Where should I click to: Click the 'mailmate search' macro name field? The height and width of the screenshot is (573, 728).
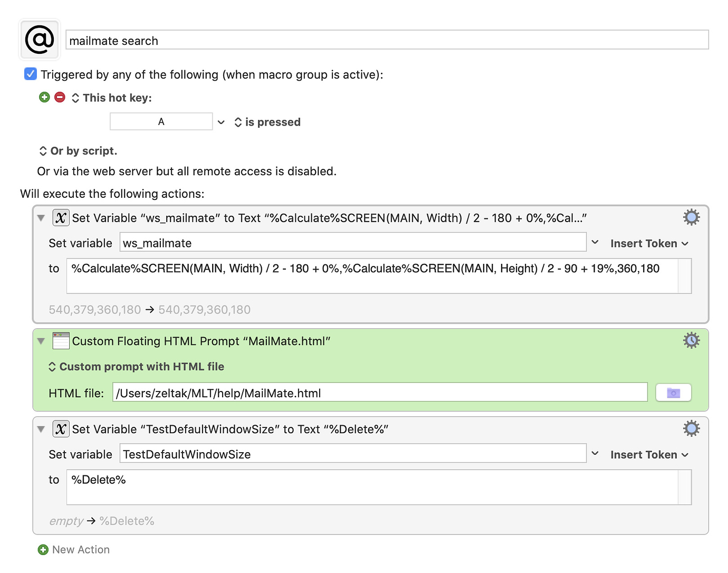coord(387,41)
